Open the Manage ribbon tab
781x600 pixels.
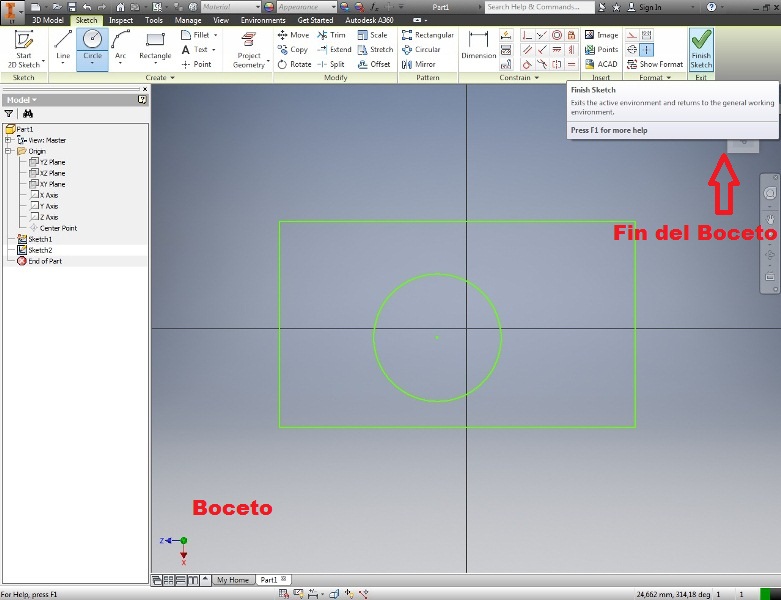point(188,20)
